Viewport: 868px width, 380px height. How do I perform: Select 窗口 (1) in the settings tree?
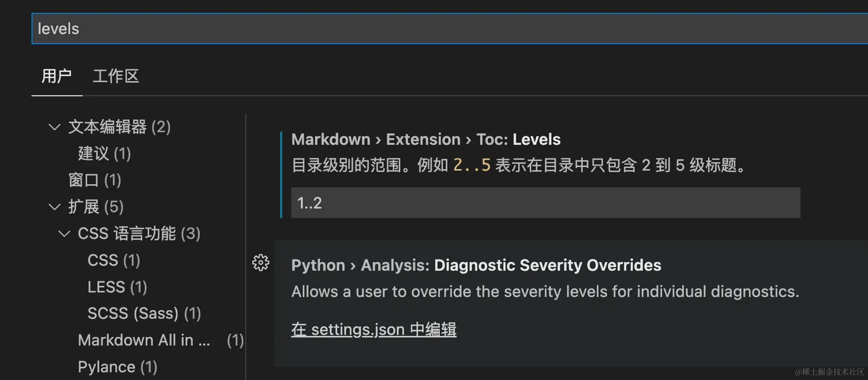(95, 180)
